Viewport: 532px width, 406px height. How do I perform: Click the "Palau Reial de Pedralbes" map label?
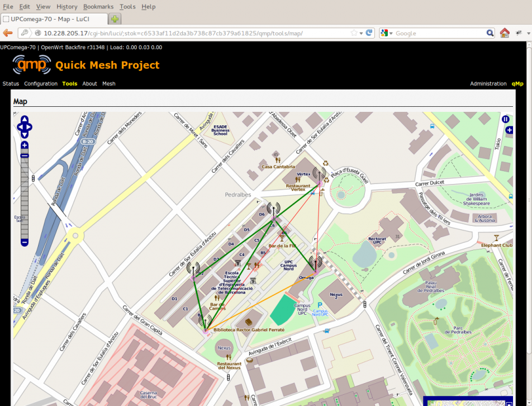click(430, 286)
